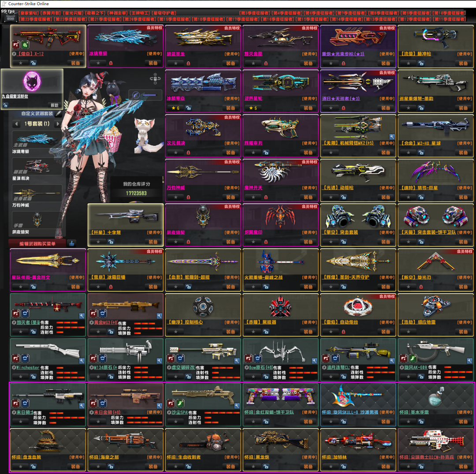
Task: Click the pencil icon beside 自定义武器套装
Action: tap(59, 114)
